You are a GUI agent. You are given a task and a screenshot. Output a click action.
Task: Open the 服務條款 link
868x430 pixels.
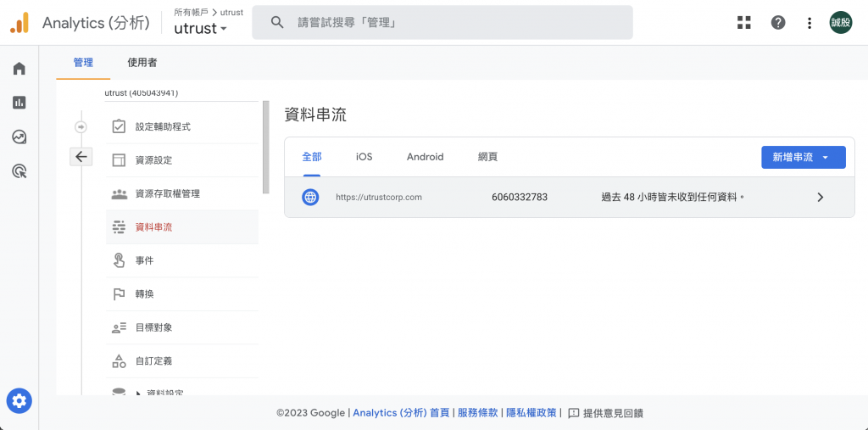tap(478, 413)
